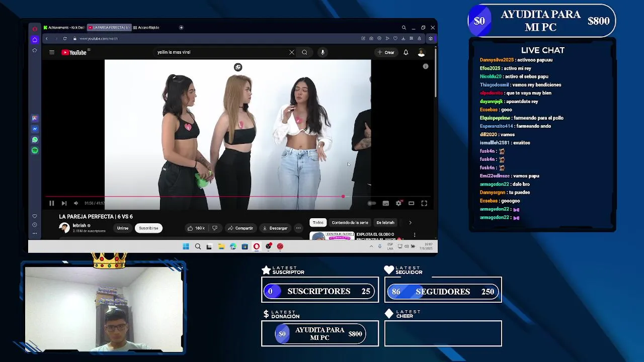Open options for EXPLOTA EL GLOBO video
Image resolution: width=644 pixels, height=362 pixels.
415,235
